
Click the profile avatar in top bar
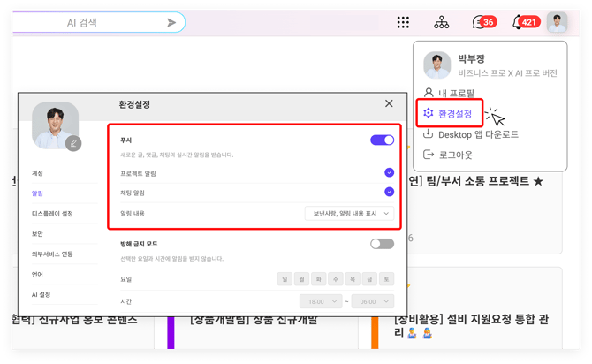point(558,22)
